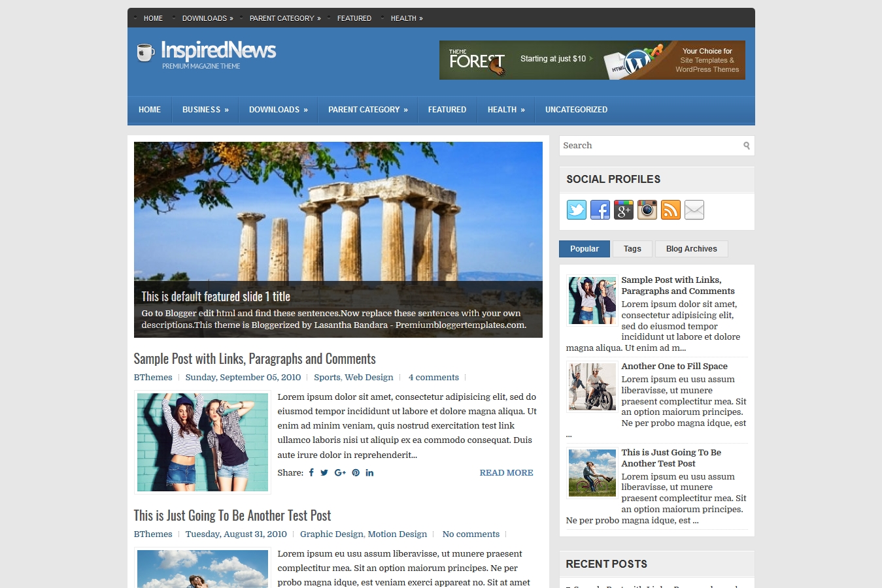The width and height of the screenshot is (882, 588).
Task: Open popular sidebar two-girls thumbnail
Action: tap(592, 301)
